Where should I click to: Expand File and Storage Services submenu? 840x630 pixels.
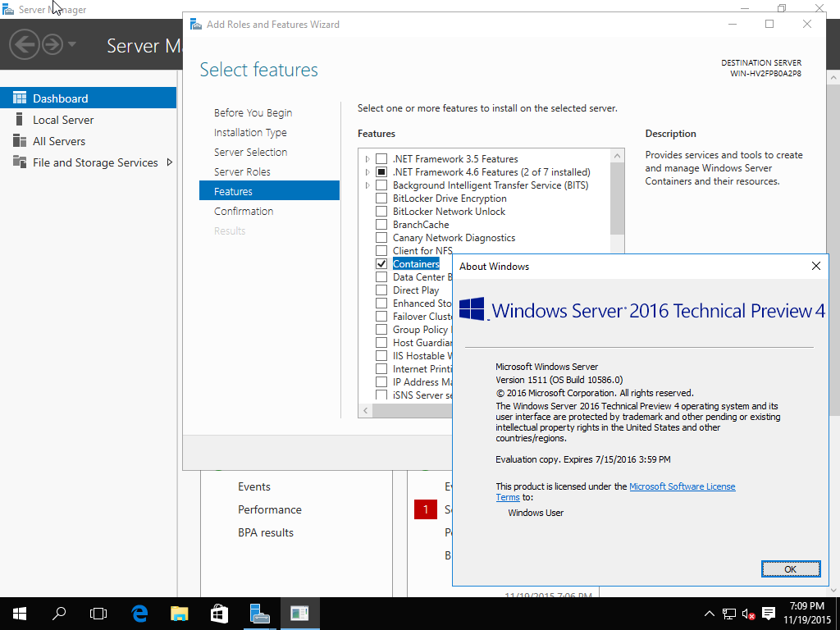click(x=169, y=162)
